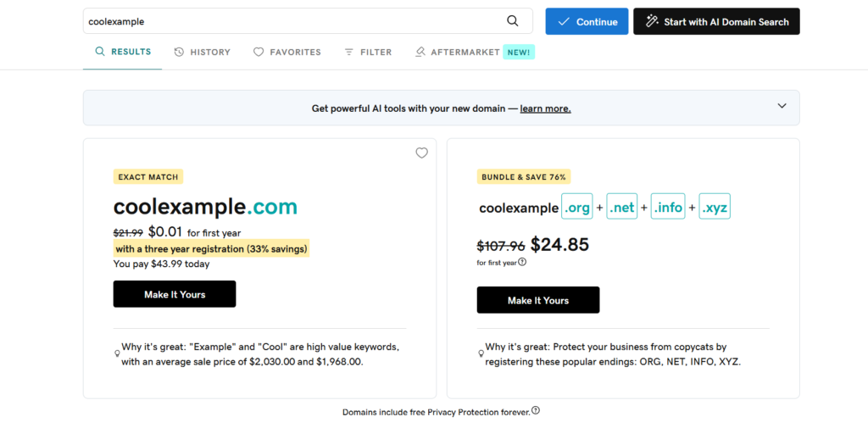Viewport: 868px width, 428px height.
Task: Click the NEW! badge next to Aftermarket
Action: [519, 52]
